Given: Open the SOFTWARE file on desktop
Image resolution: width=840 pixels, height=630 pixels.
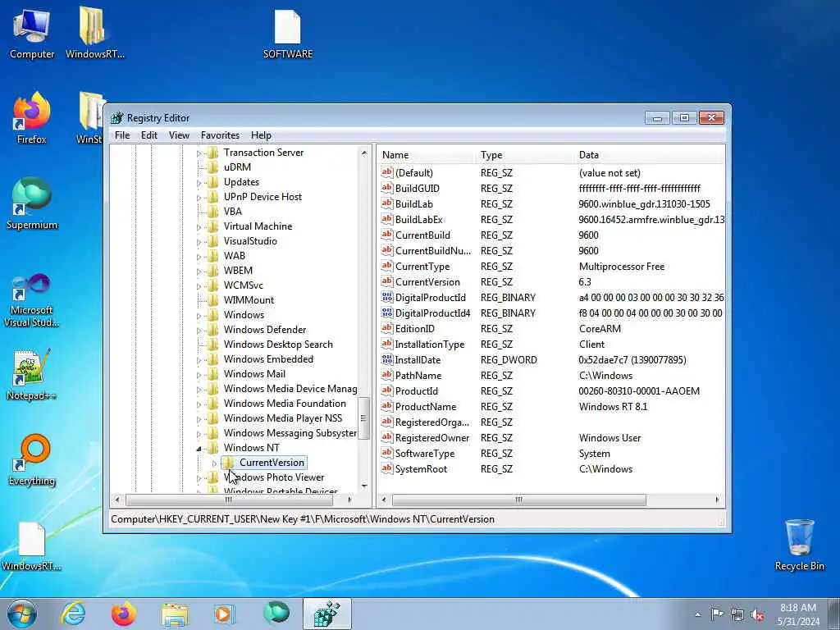Looking at the screenshot, I should tap(288, 33).
